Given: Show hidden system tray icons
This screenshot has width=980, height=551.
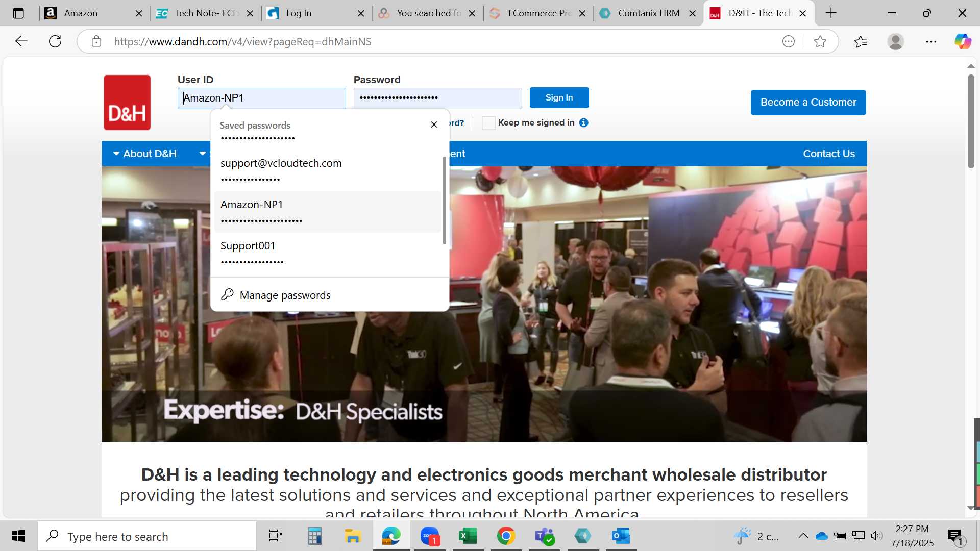Looking at the screenshot, I should point(803,536).
